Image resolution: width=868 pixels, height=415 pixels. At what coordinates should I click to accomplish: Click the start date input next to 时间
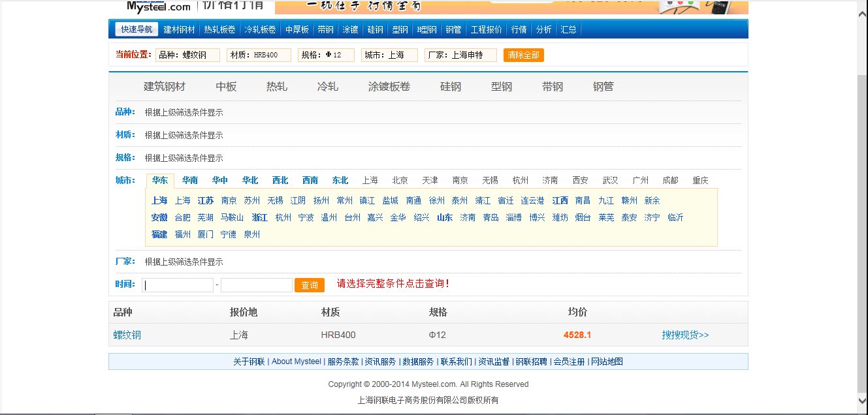178,284
